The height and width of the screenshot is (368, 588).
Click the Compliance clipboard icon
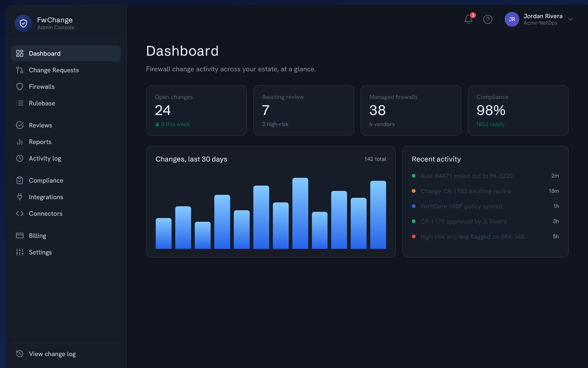click(20, 180)
